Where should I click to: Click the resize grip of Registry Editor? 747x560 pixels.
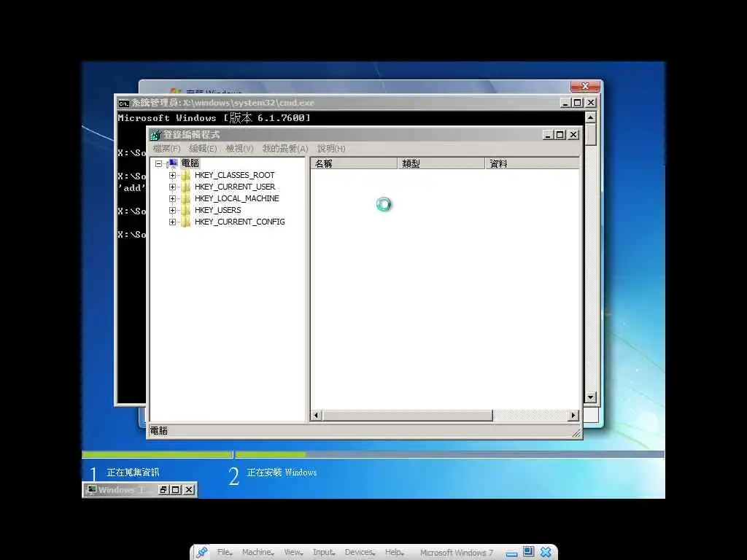click(x=576, y=432)
